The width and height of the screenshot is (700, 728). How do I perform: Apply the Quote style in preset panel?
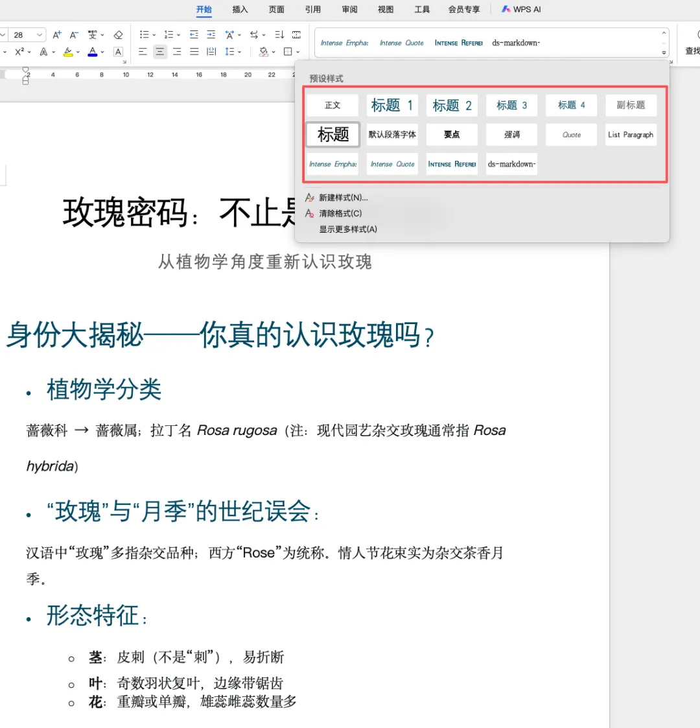tap(571, 135)
